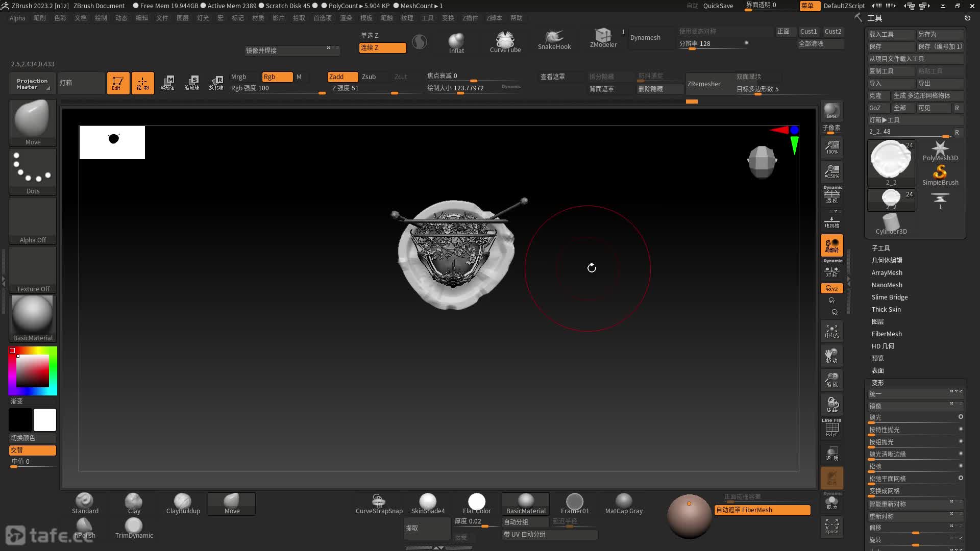Enable Mrgb mode

[238, 77]
